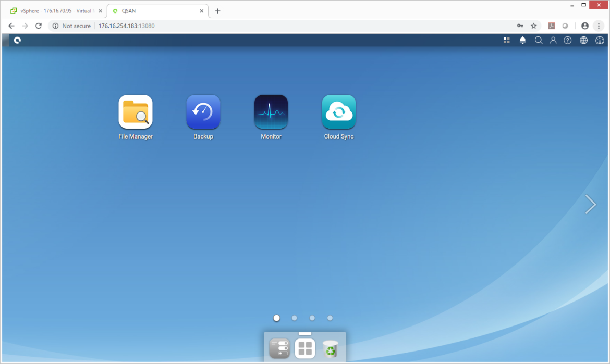Click the grey circle extension icon
Viewport: 610px width, 364px height.
point(565,26)
